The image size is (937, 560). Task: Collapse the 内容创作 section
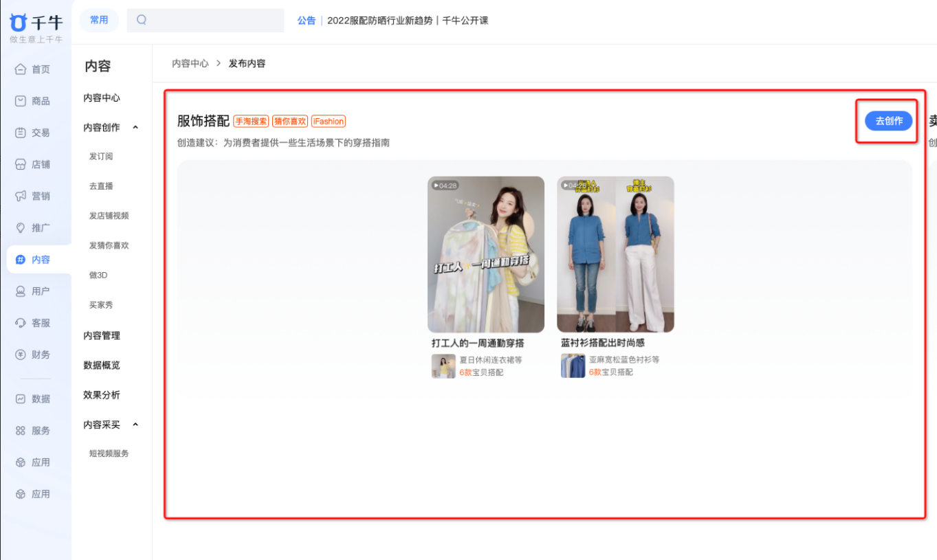pyautogui.click(x=135, y=127)
